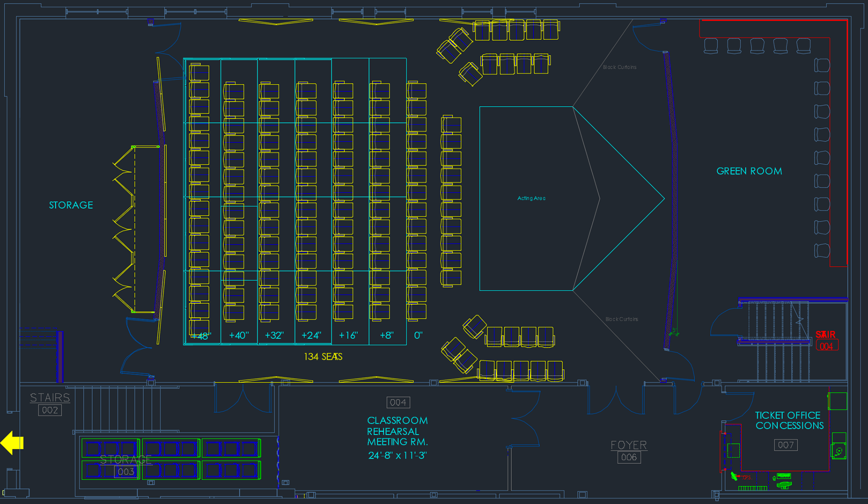Click the GREEN ROOM label
Screen dimensions: 868x504
[749, 171]
